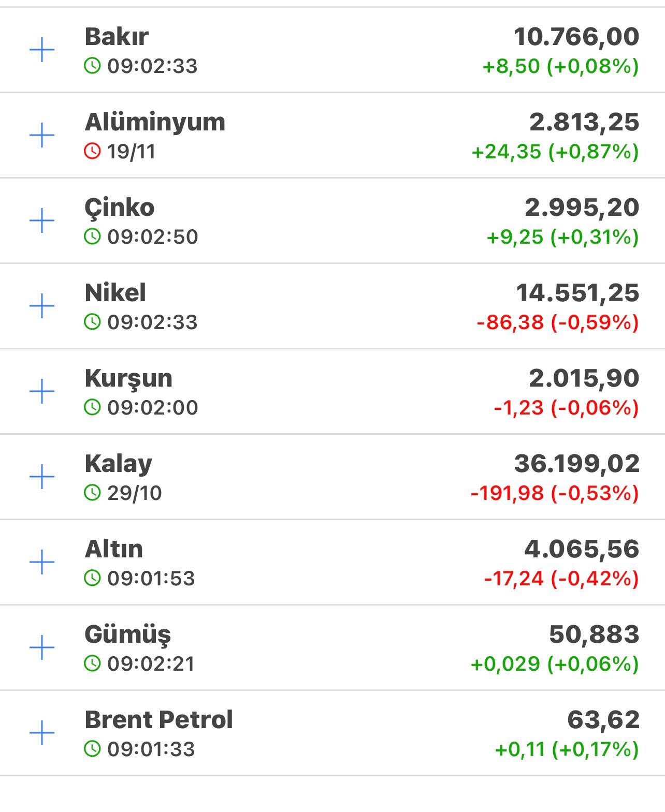Add Brent Petrol using plus icon
The width and height of the screenshot is (665, 812).
[42, 733]
